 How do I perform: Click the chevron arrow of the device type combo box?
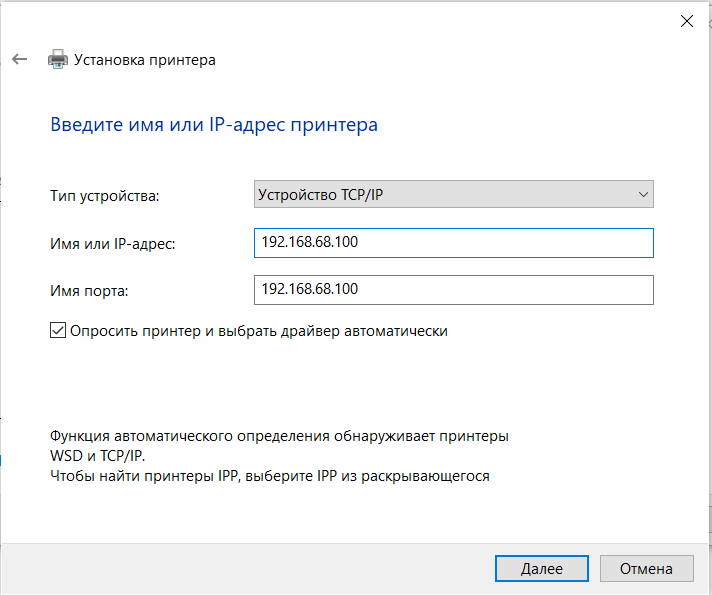[643, 194]
